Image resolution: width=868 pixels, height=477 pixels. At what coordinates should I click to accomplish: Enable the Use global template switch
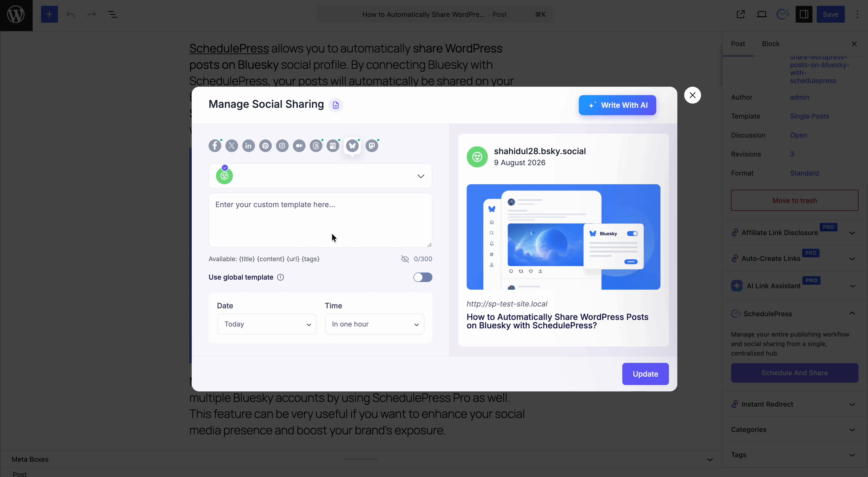tap(423, 277)
